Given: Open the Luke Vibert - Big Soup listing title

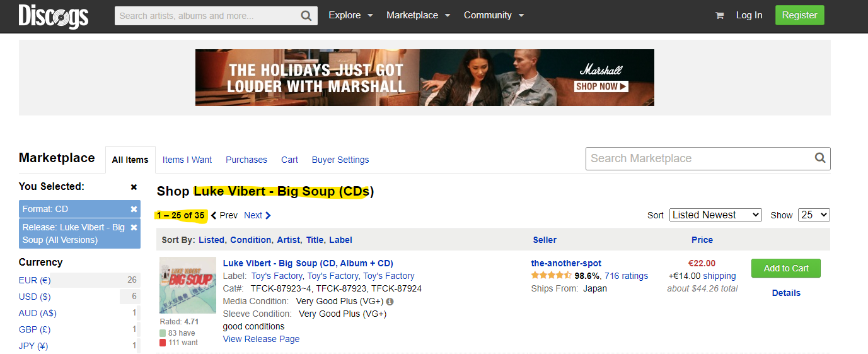Looking at the screenshot, I should click(x=308, y=263).
